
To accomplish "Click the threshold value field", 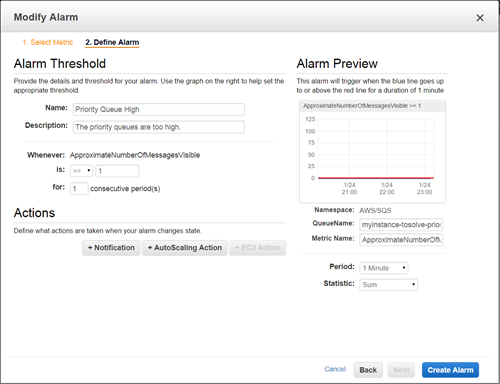I will (117, 171).
